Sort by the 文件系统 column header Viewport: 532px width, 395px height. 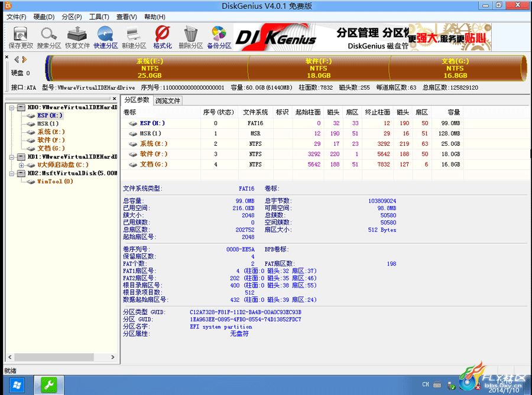click(255, 112)
